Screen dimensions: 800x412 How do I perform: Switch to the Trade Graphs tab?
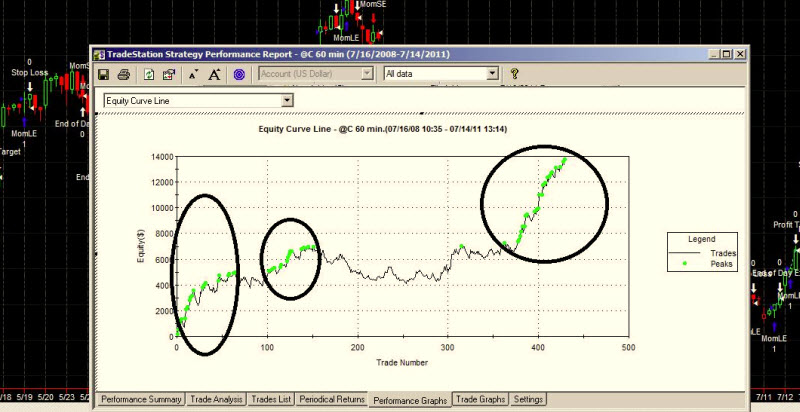coord(481,399)
